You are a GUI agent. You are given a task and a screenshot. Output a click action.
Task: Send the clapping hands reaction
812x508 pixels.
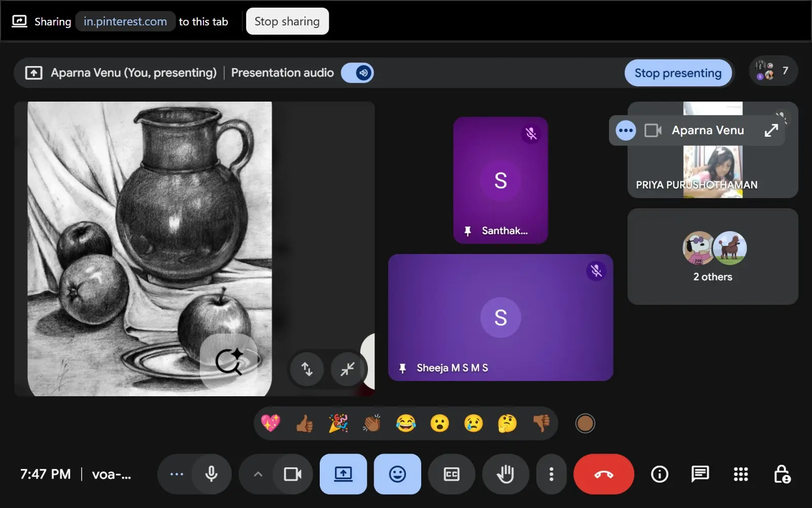point(372,423)
